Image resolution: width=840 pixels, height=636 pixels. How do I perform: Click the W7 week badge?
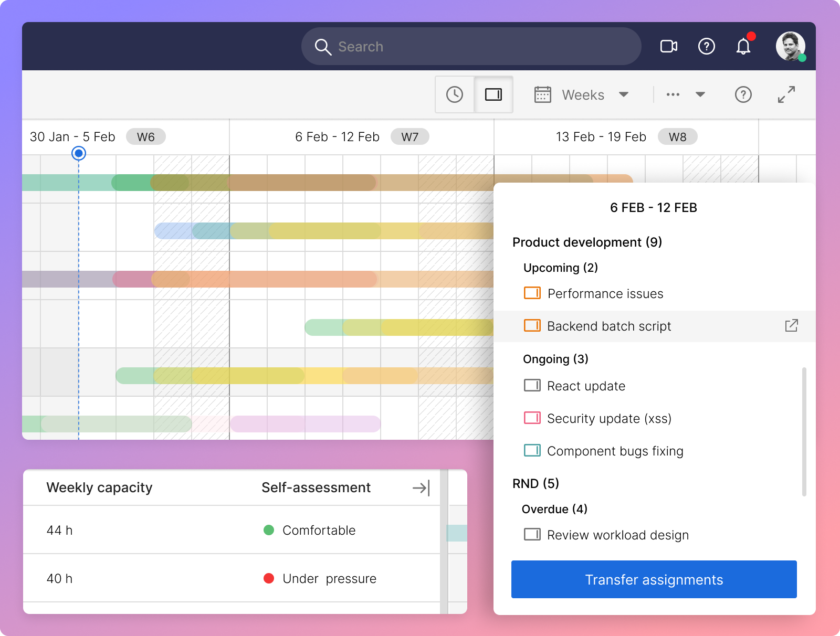409,137
